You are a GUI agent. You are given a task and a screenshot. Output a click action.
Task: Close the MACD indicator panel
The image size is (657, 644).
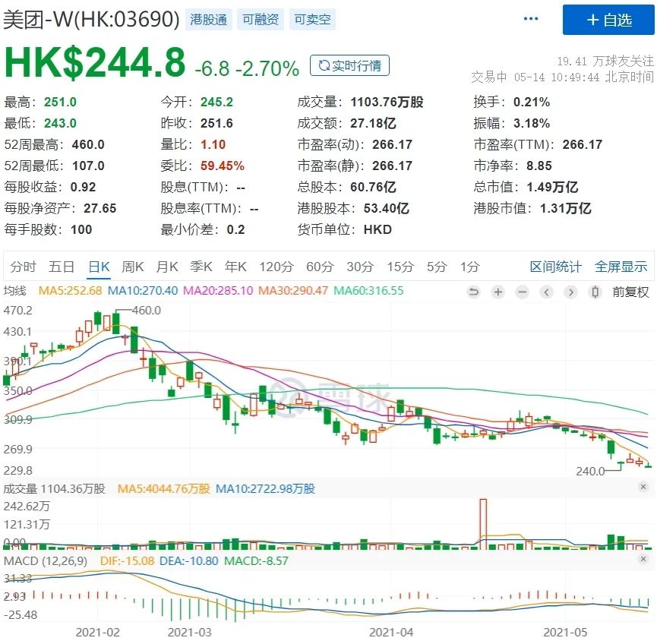click(643, 559)
